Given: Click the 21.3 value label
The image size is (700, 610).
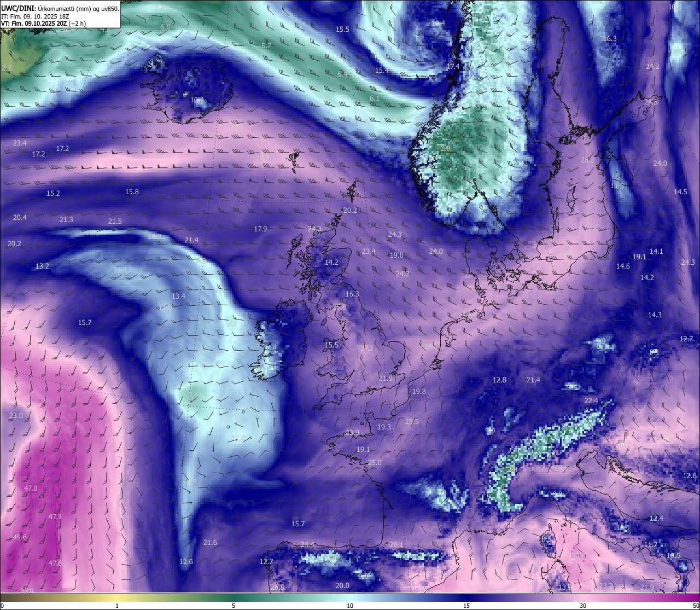Looking at the screenshot, I should point(66,219).
